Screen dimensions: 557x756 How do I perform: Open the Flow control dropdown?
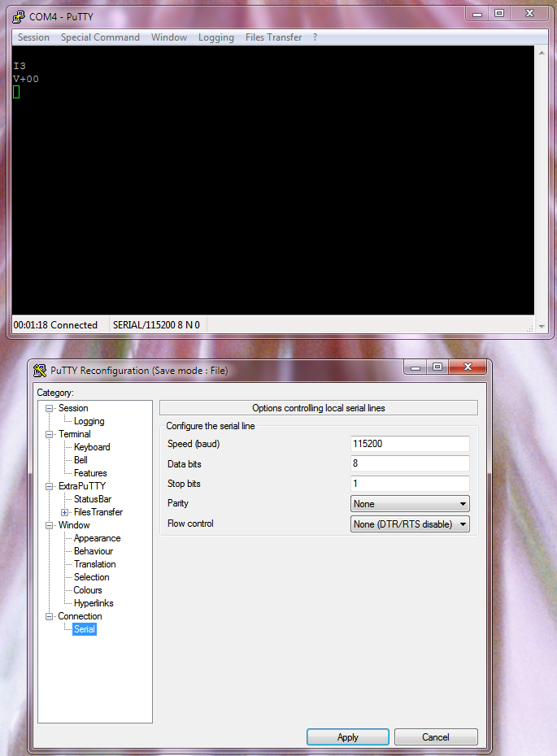tap(410, 524)
